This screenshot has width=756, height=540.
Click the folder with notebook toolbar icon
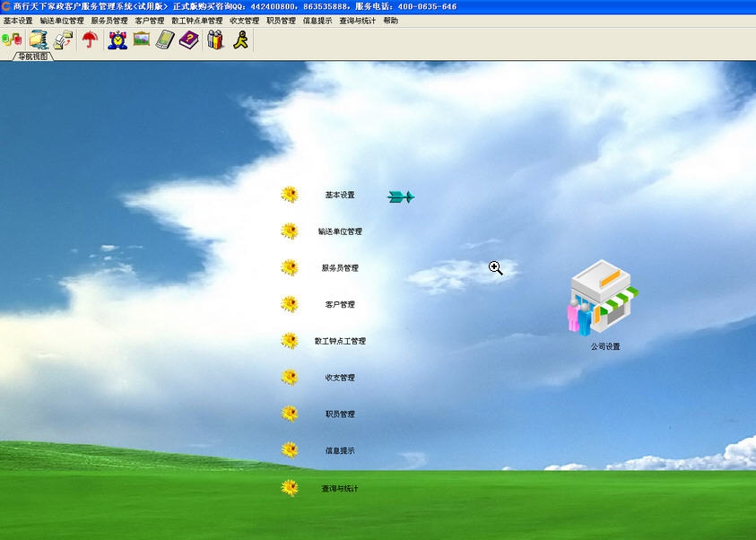click(39, 39)
